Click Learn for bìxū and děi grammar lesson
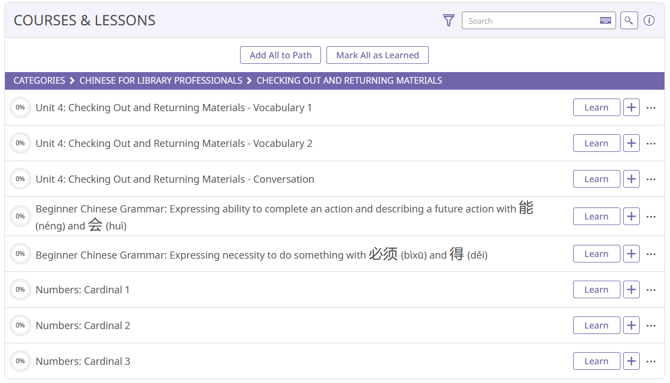 point(596,254)
